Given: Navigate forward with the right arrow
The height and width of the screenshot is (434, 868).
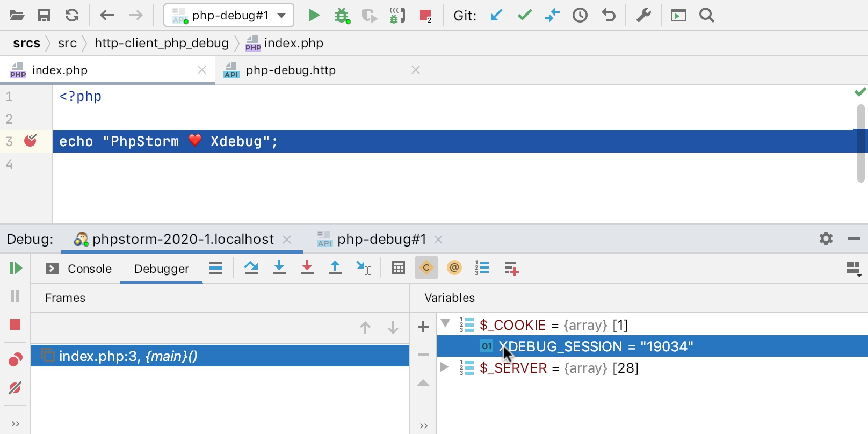Looking at the screenshot, I should (x=136, y=16).
